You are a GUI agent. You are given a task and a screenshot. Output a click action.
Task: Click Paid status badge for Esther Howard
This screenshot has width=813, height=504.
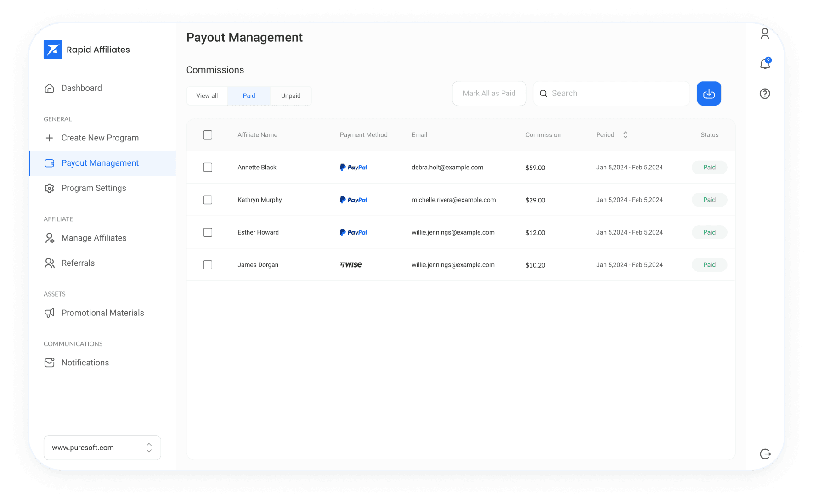[709, 233]
